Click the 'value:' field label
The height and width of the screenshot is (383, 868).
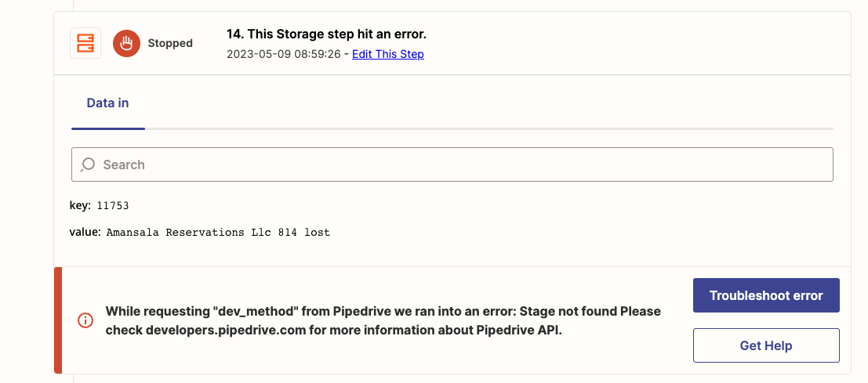[85, 232]
